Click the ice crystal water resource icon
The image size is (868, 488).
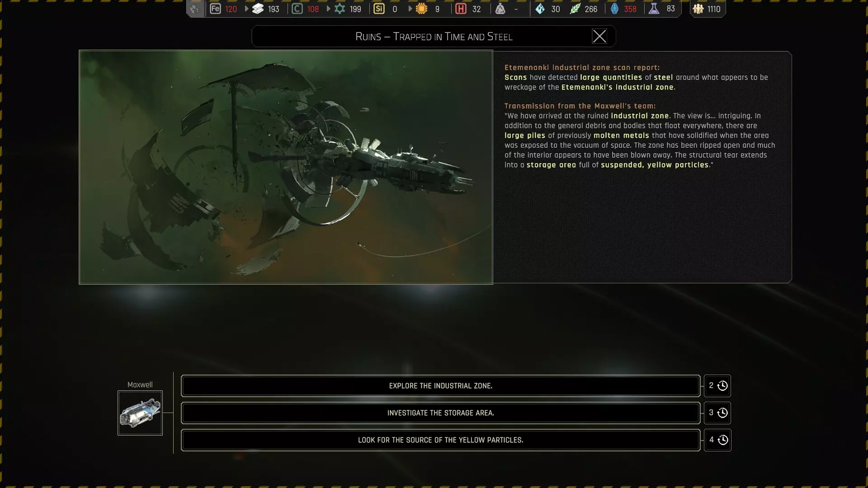coord(540,9)
